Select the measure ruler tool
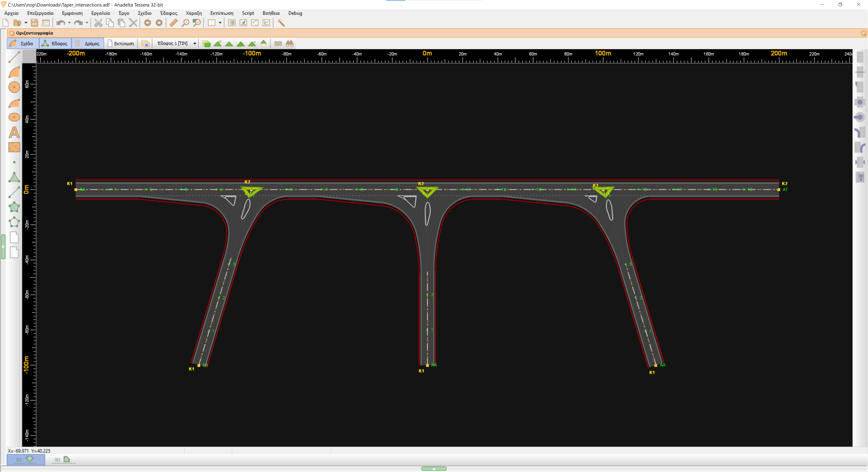This screenshot has width=868, height=472. [x=174, y=23]
